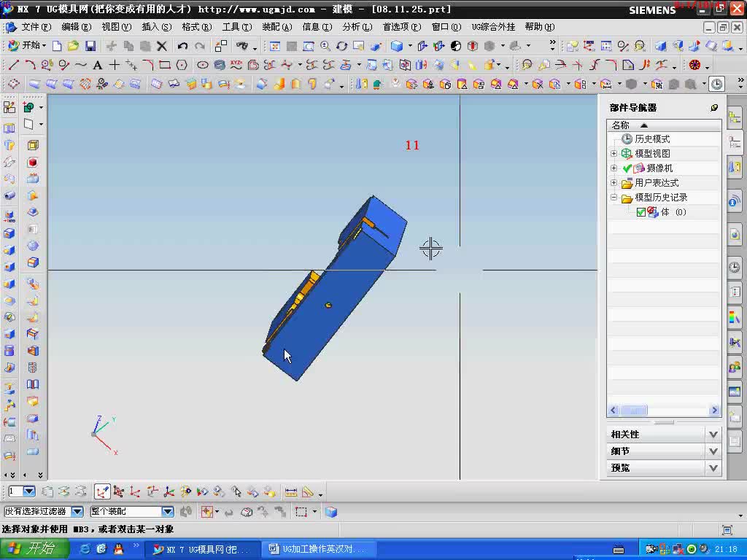Expand the 模型视图 tree node

(614, 153)
